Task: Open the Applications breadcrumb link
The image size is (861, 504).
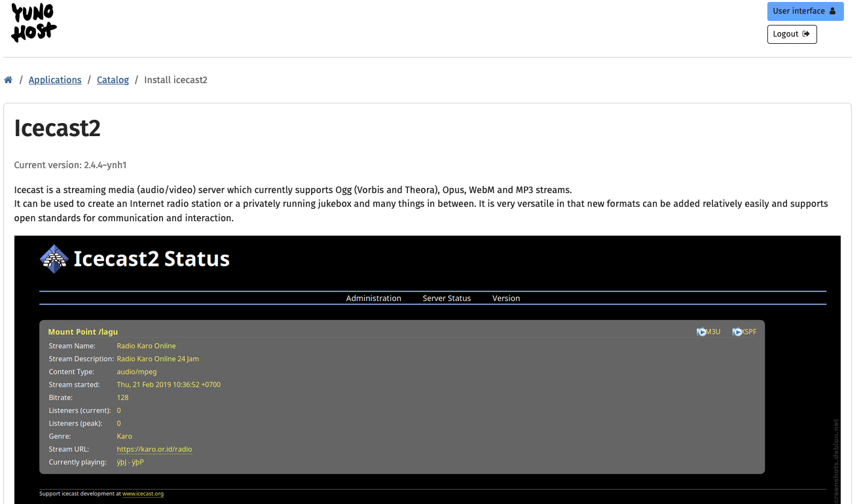Action: [x=55, y=80]
